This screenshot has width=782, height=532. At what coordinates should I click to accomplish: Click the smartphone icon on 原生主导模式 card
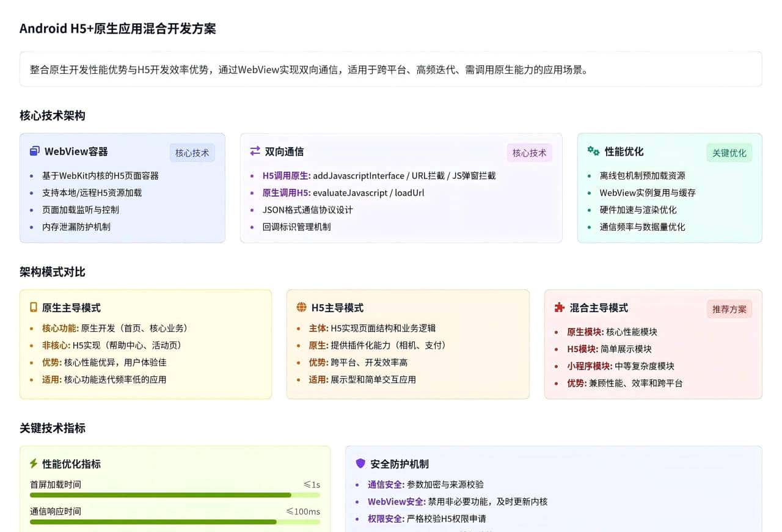coord(34,308)
